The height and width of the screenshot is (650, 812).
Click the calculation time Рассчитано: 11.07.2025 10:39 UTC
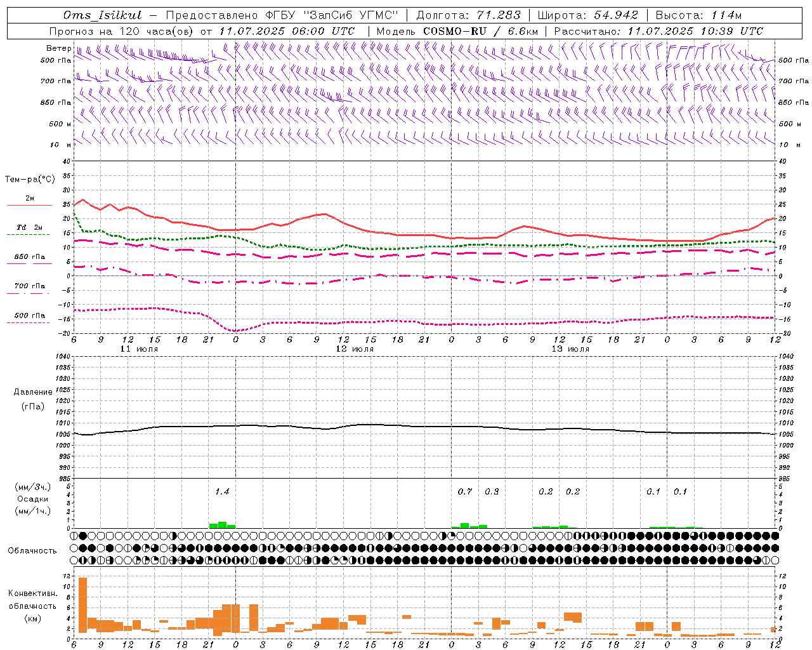[x=658, y=31]
